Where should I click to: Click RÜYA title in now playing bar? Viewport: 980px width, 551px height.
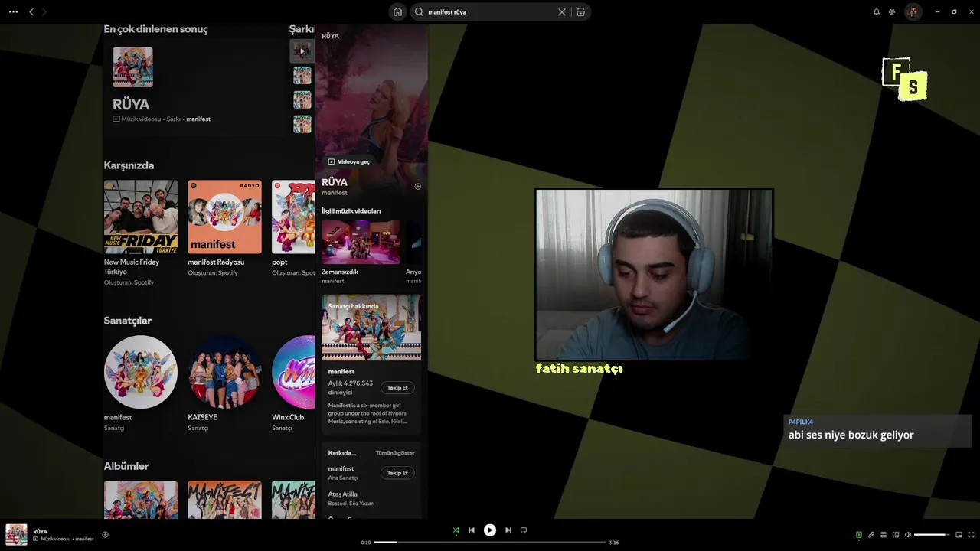point(41,531)
